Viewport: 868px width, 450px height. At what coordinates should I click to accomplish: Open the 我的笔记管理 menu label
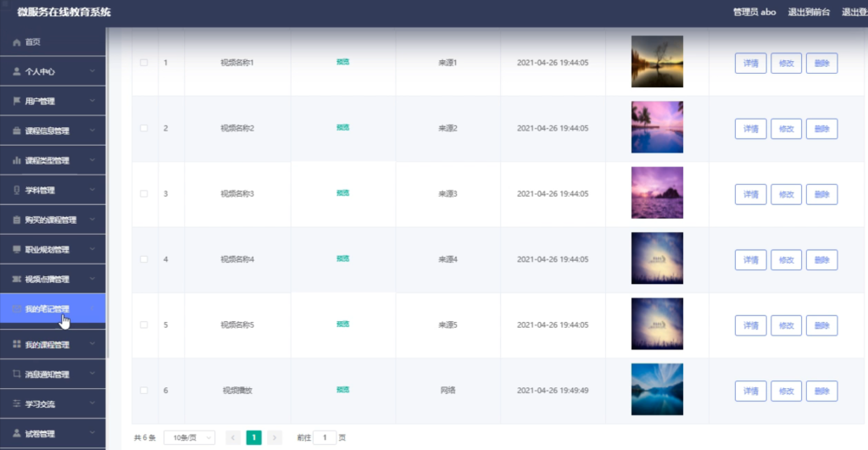coord(47,309)
